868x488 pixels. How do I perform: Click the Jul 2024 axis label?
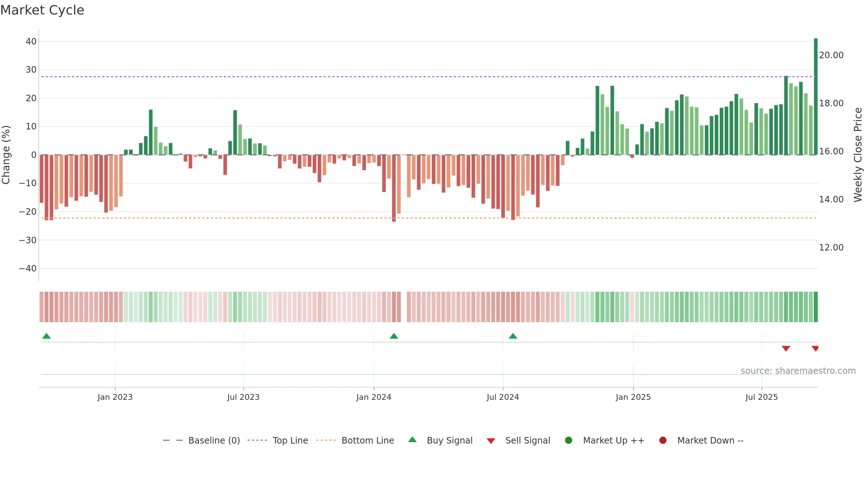[503, 397]
